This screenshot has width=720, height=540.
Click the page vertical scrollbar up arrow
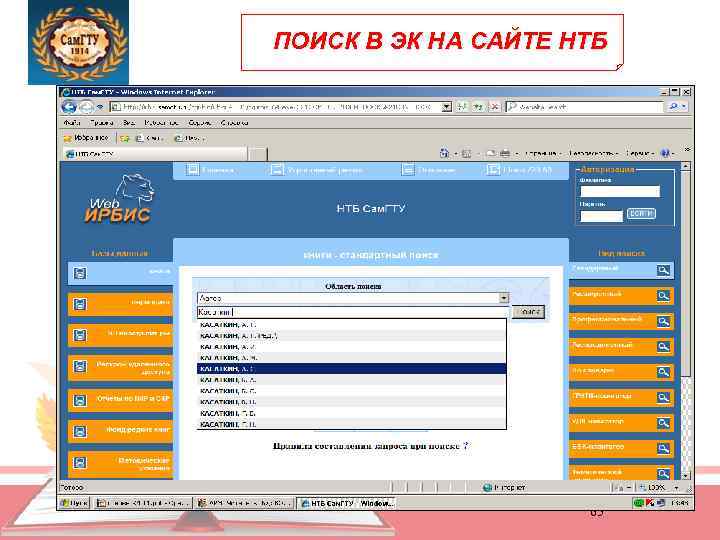686,166
